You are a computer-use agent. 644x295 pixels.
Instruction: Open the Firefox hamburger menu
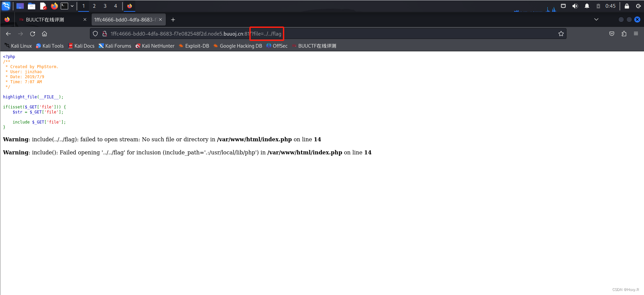(x=636, y=34)
